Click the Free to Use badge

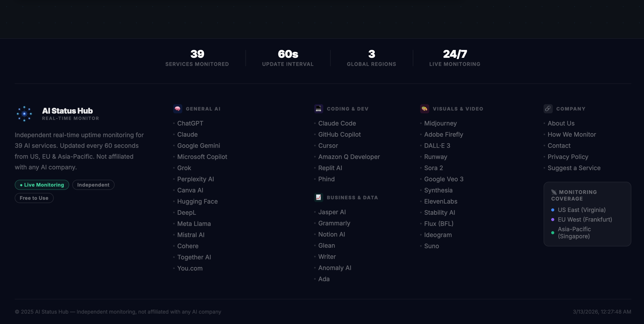point(34,198)
